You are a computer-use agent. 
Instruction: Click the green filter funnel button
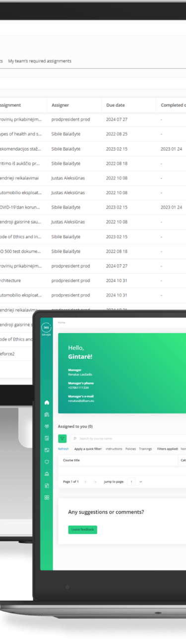point(62,438)
